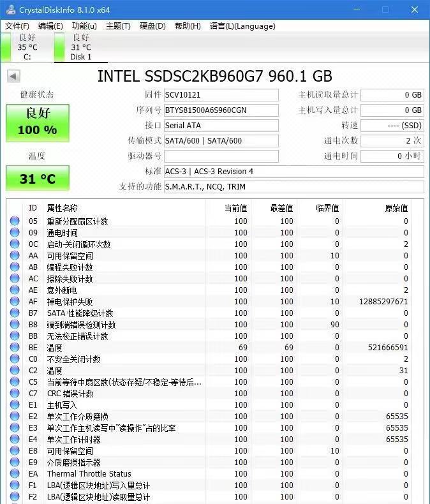Click the S.M.A.R.T., NCQ, TRIM features field
Image resolution: width=430 pixels, height=504 pixels.
pos(293,187)
